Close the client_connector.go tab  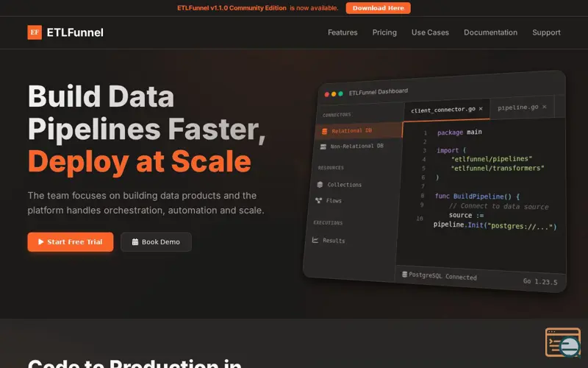click(x=481, y=108)
